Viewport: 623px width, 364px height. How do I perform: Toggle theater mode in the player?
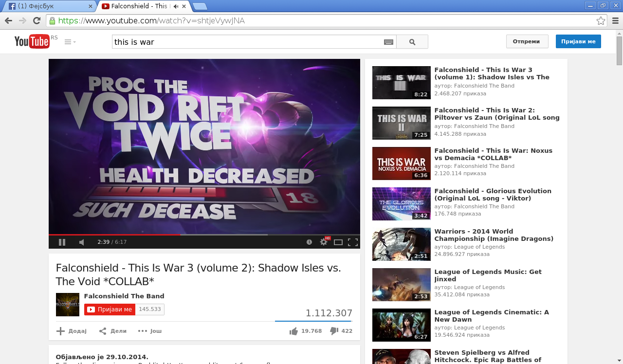pos(338,242)
